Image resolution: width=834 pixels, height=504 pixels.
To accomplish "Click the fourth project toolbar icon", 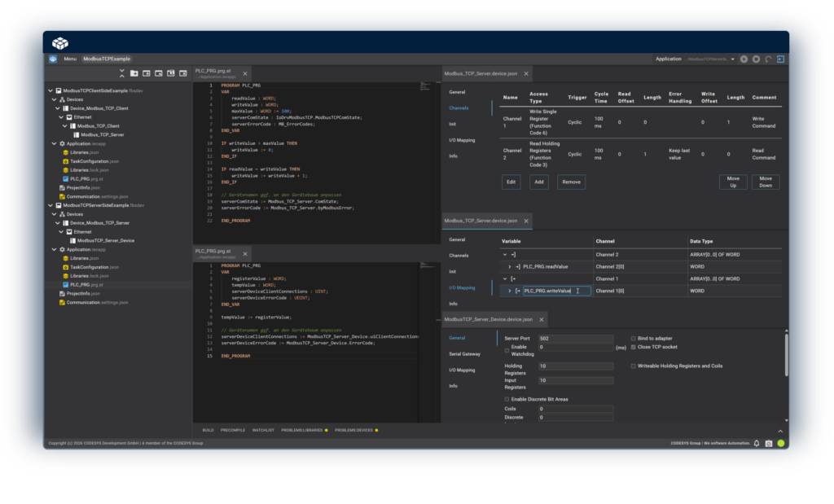I will coord(171,73).
